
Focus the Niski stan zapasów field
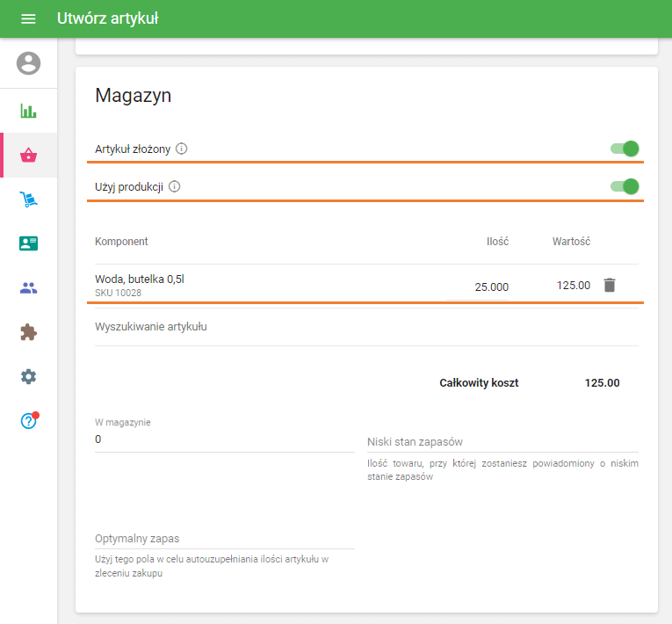pyautogui.click(x=502, y=441)
